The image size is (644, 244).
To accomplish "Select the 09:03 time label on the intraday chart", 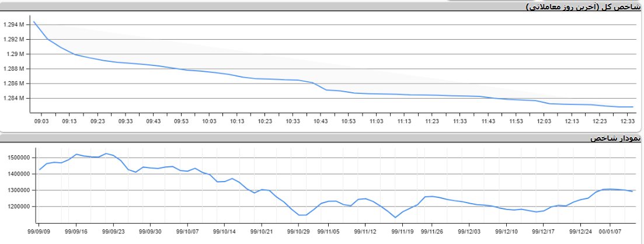I will coord(41,121).
